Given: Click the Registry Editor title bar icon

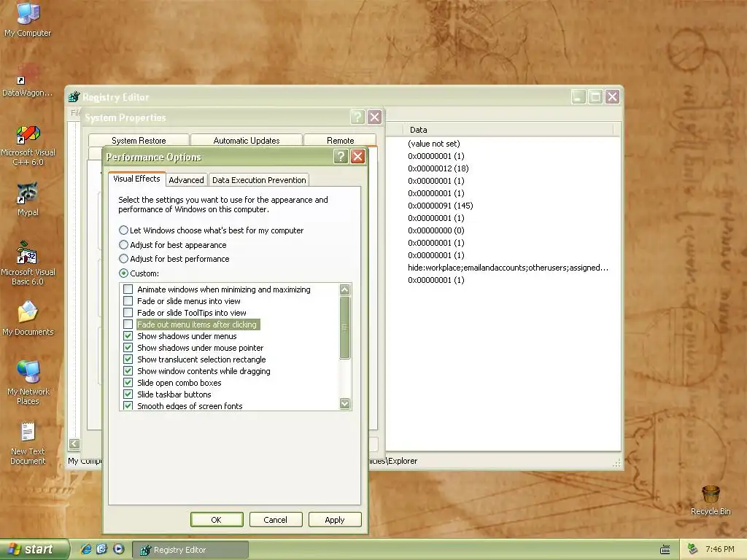Looking at the screenshot, I should pos(74,97).
